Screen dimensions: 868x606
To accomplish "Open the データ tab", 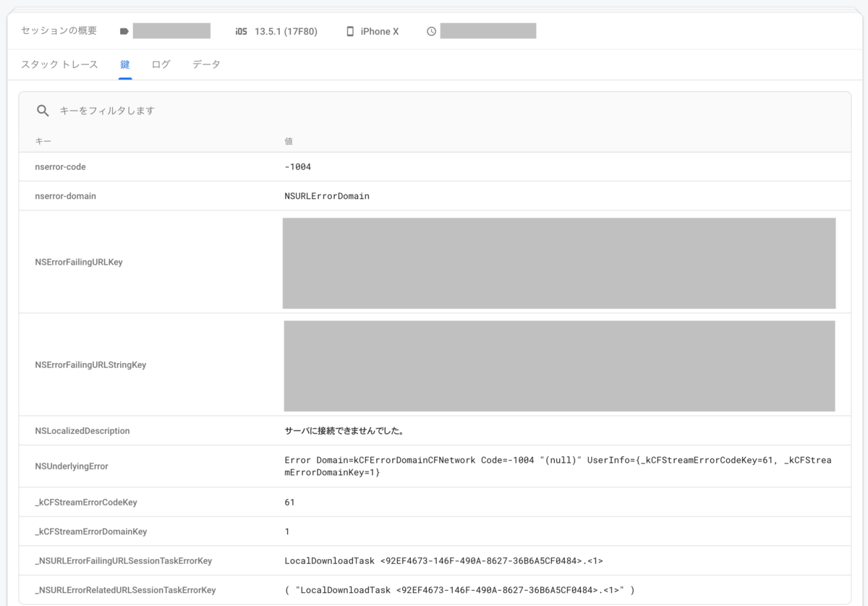I will tap(206, 64).
